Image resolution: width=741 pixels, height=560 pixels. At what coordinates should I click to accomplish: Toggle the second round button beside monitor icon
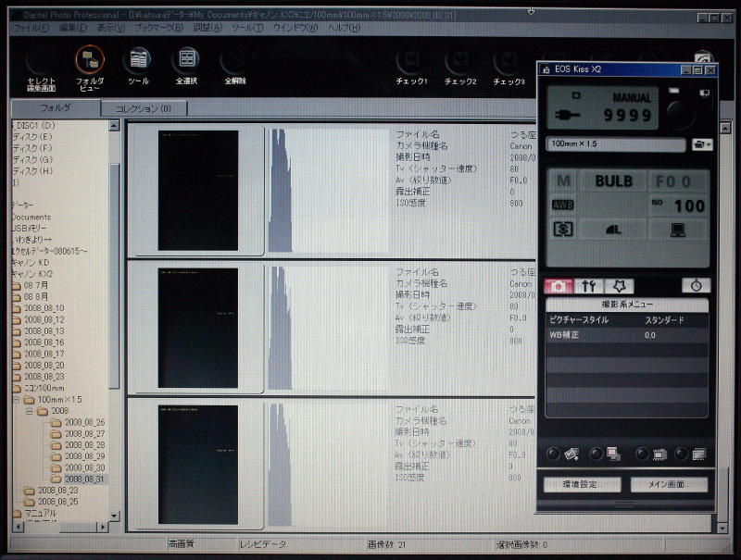pos(597,454)
